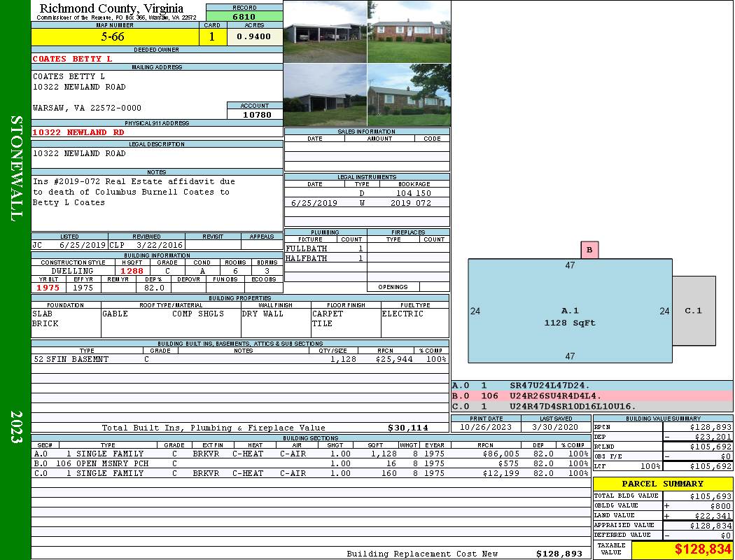The width and height of the screenshot is (735, 560).
Task: Select account number 10780 field
Action: [255, 114]
